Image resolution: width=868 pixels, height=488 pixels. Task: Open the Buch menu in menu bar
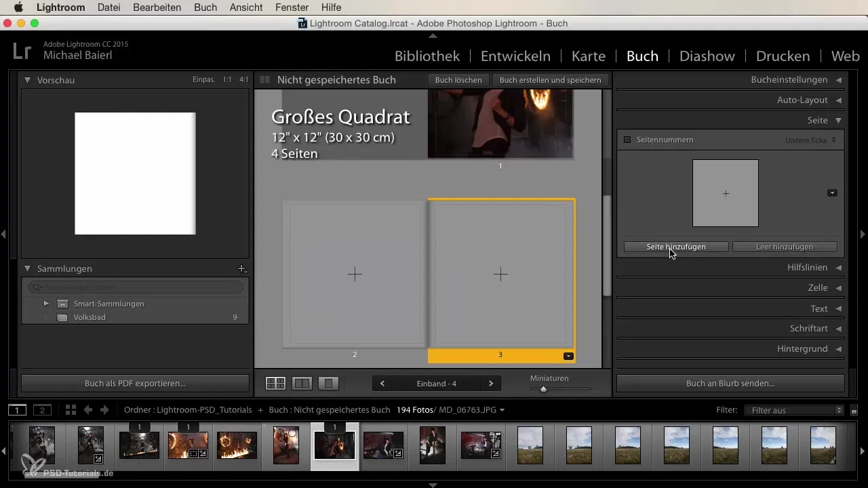[205, 7]
